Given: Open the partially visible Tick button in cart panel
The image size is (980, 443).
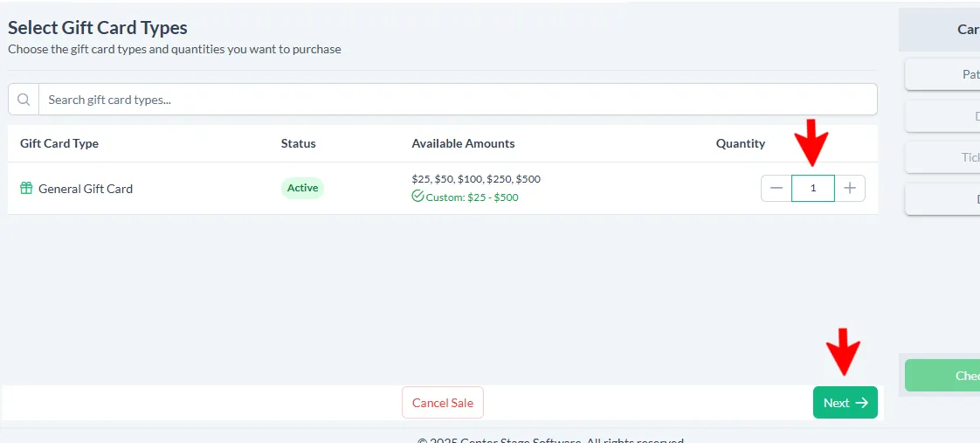Looking at the screenshot, I should point(942,157).
